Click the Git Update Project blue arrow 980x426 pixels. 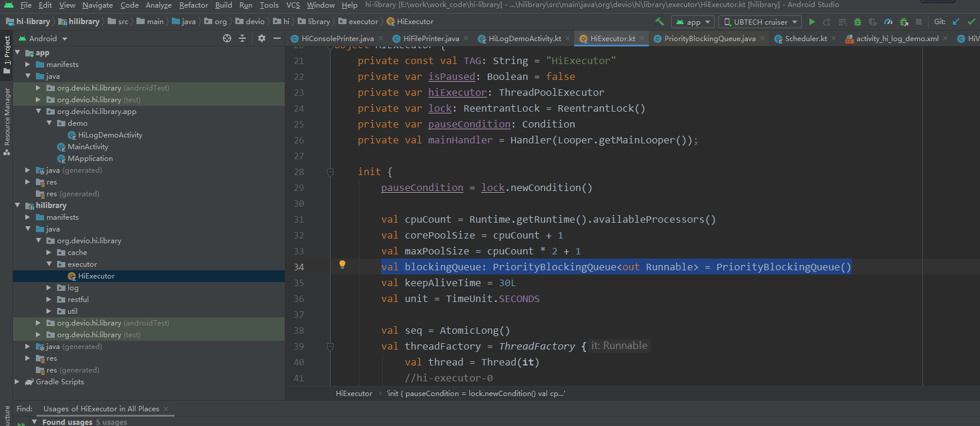tap(956, 22)
